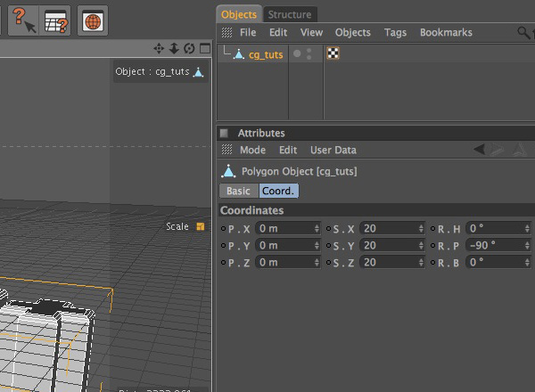Toggle P.Y animation circle
This screenshot has height=392, width=535.
[224, 245]
